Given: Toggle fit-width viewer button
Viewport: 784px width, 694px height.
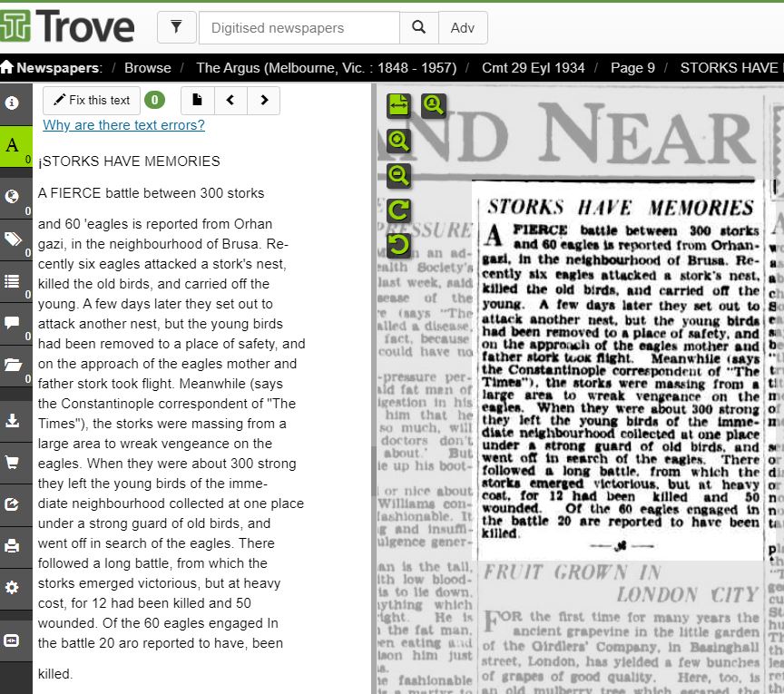Looking at the screenshot, I should pos(398,105).
